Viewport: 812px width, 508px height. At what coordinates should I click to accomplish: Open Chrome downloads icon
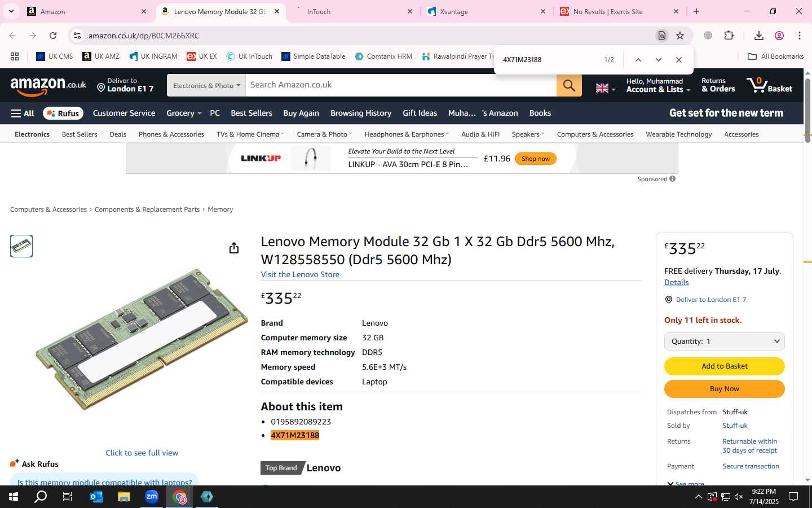[758, 36]
